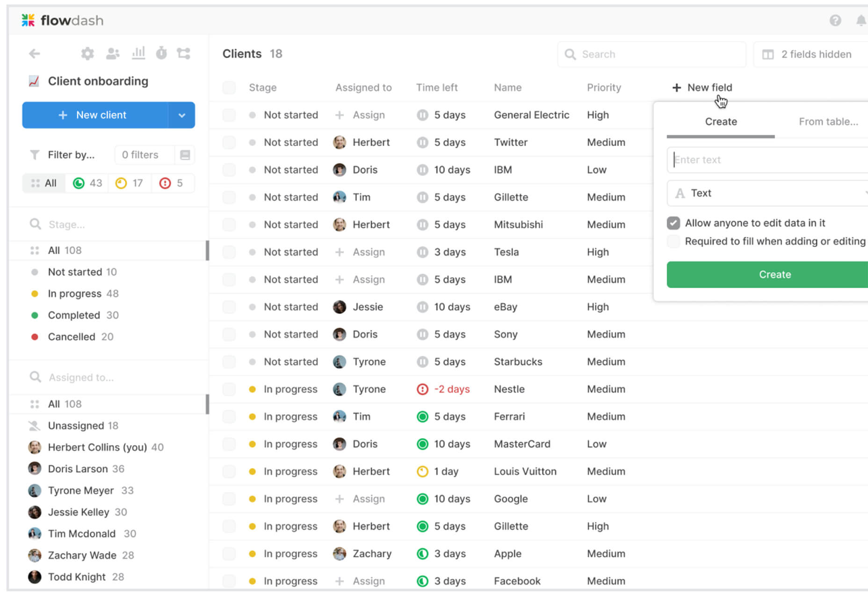Open saved filters list icon
Viewport: 868px width, 599px height.
pos(185,155)
